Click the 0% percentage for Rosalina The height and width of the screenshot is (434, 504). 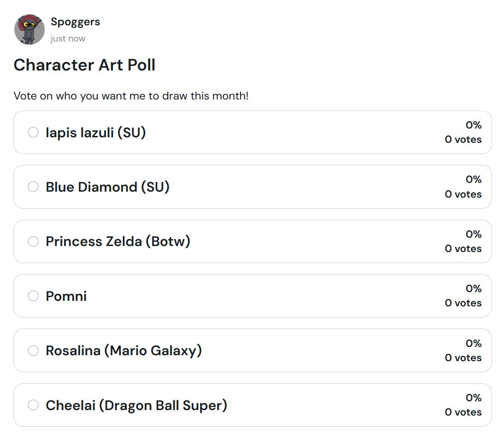[x=474, y=343]
